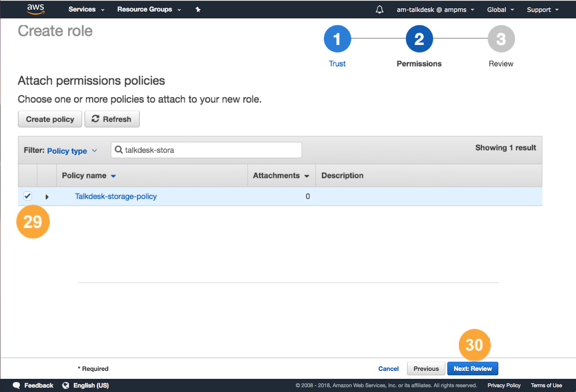Sort by Policy name column
The height and width of the screenshot is (392, 576).
click(x=89, y=176)
